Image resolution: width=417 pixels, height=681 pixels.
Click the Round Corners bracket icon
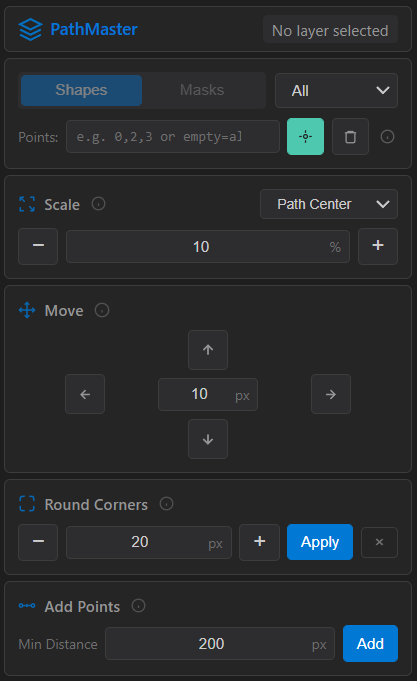click(x=27, y=504)
